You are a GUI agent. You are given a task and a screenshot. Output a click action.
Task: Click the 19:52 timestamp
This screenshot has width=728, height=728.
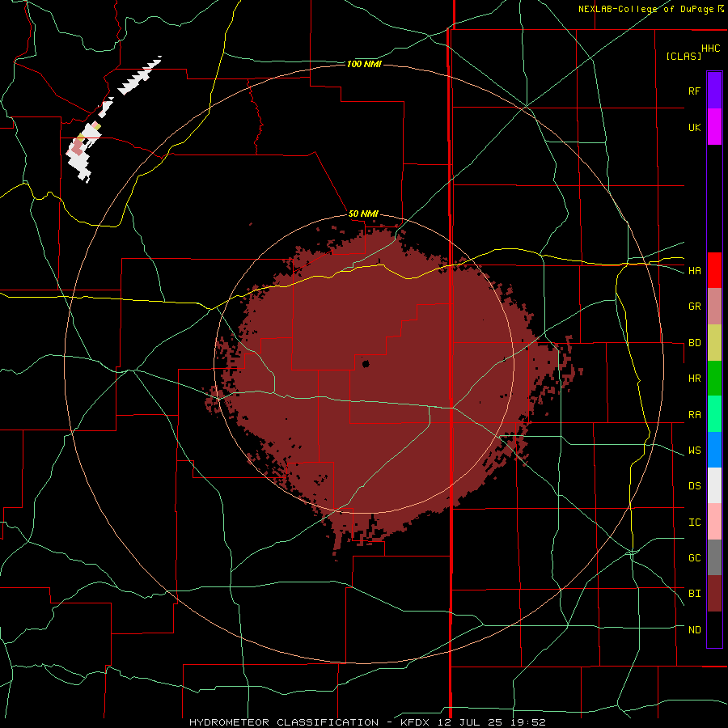coord(527,722)
